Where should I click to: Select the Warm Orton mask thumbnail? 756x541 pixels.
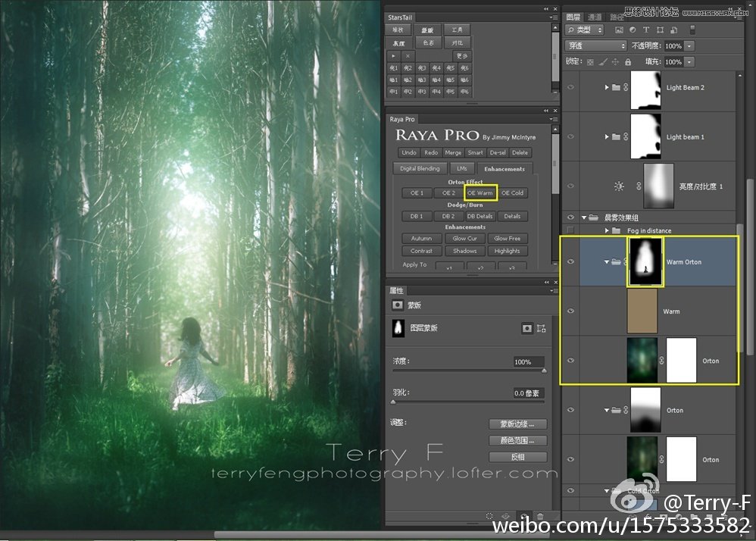pos(645,262)
